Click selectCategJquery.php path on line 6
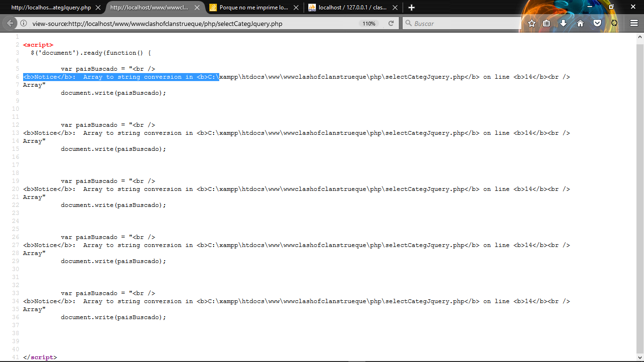644x362 pixels. 425,77
